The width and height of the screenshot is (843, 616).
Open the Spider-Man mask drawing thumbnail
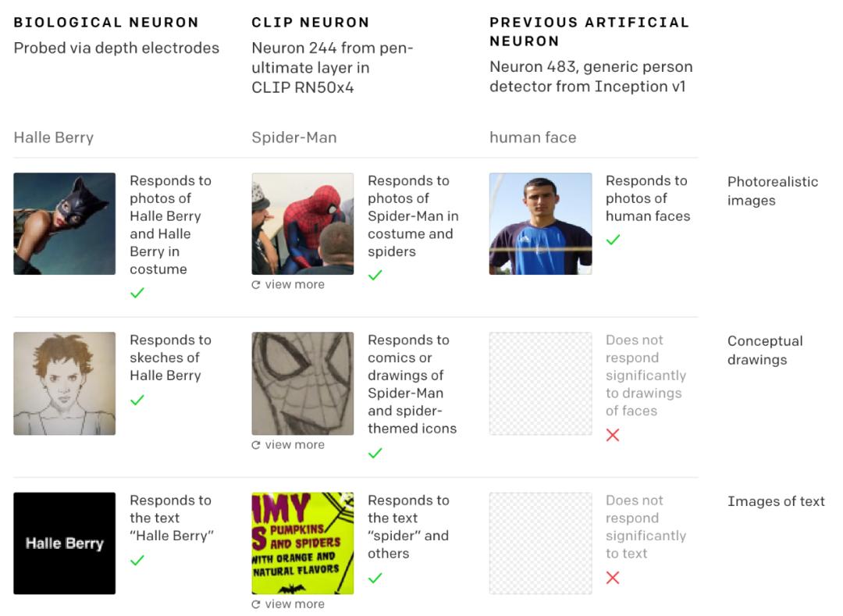[x=303, y=383]
